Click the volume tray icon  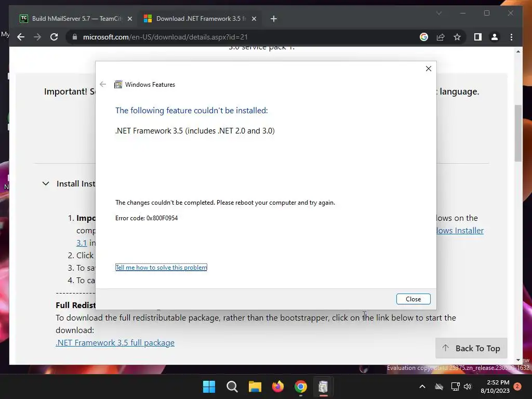click(468, 387)
